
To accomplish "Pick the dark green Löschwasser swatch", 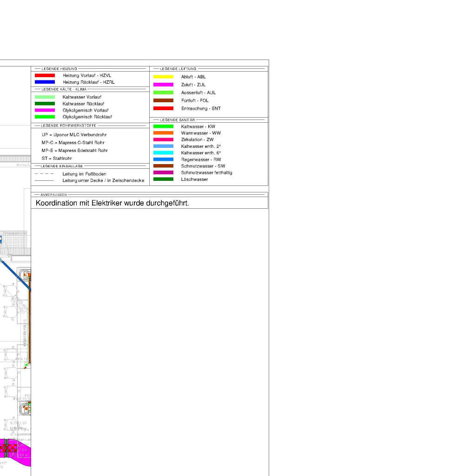I will (x=163, y=179).
